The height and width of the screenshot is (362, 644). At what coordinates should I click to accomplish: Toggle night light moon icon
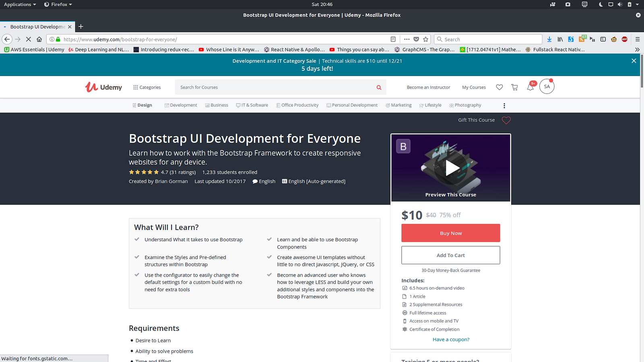pos(601,4)
